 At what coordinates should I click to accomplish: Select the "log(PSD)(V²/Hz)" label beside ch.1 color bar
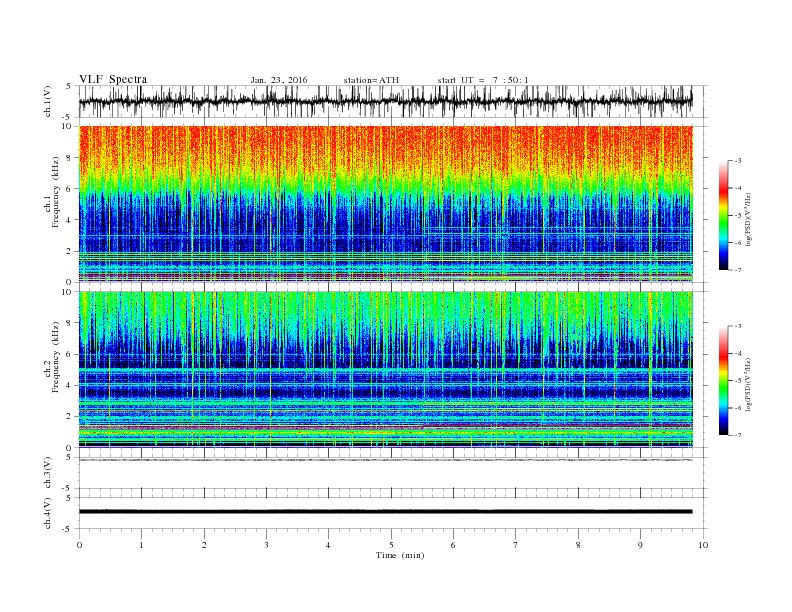(x=749, y=219)
